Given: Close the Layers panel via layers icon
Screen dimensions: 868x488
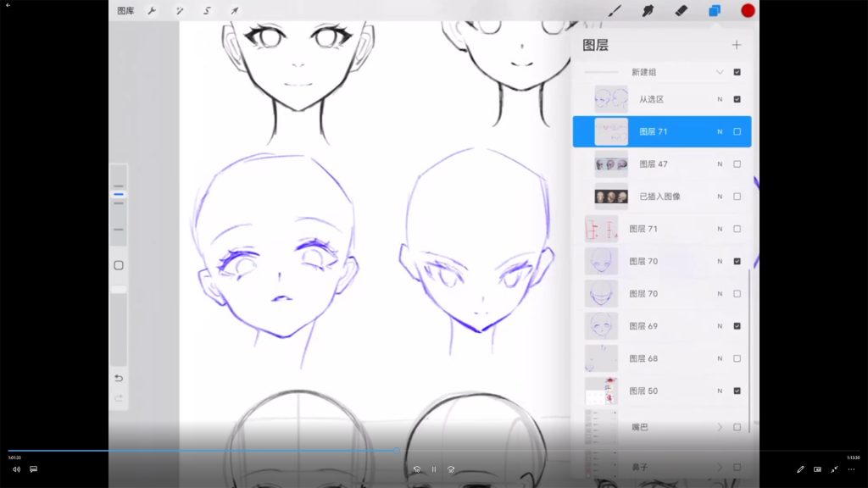Looking at the screenshot, I should pyautogui.click(x=714, y=11).
